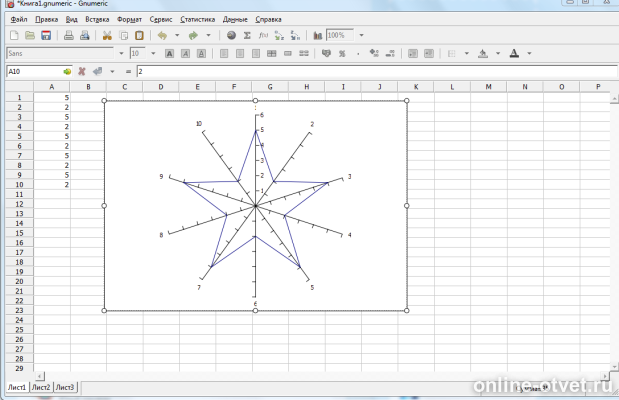Image resolution: width=619 pixels, height=400 pixels.
Task: Insert an AutoSum with the sigma icon
Action: click(x=247, y=36)
